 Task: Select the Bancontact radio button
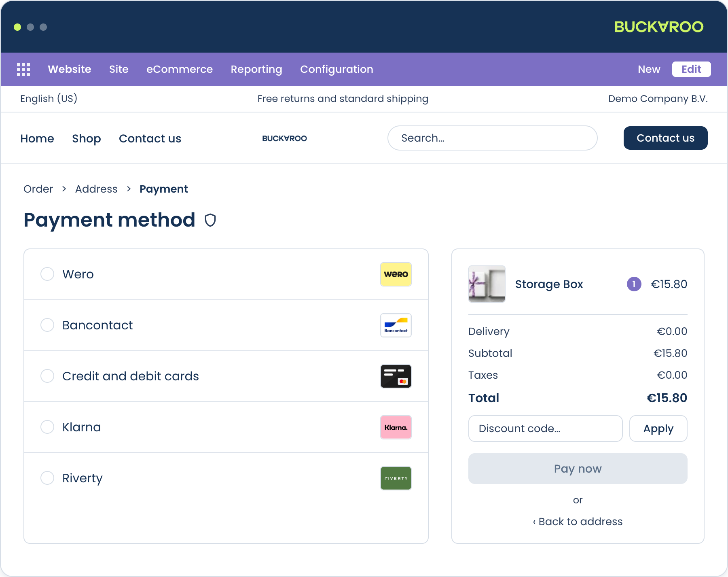pyautogui.click(x=47, y=325)
